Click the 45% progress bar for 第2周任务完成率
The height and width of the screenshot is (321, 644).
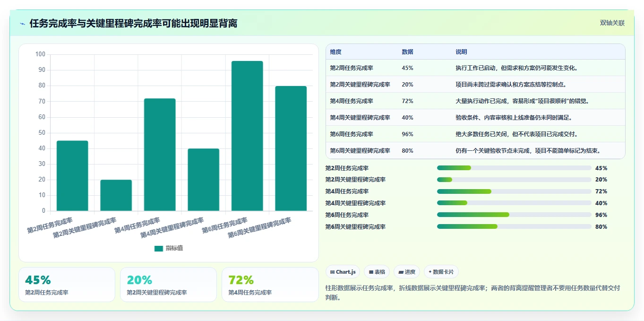pos(514,168)
